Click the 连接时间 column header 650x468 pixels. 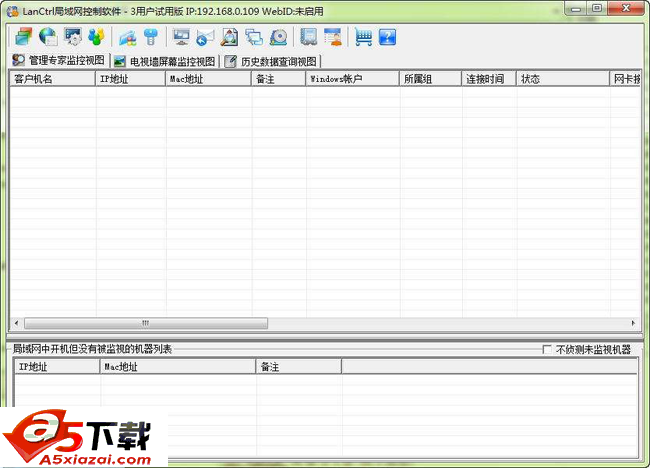click(489, 79)
